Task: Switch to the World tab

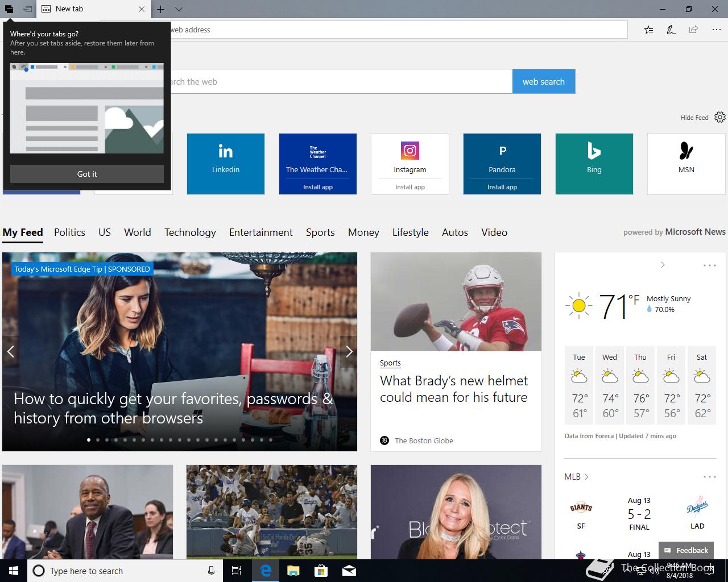Action: click(x=138, y=232)
